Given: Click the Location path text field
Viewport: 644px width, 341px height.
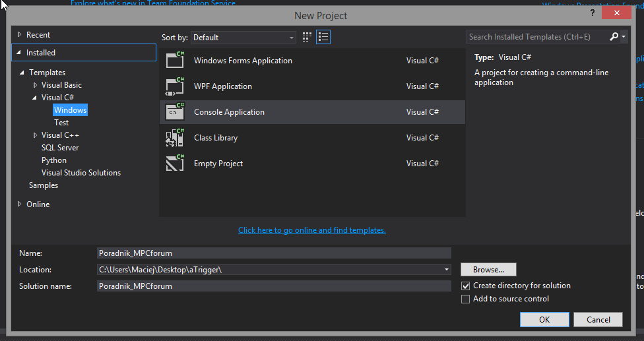Looking at the screenshot, I should pos(269,270).
